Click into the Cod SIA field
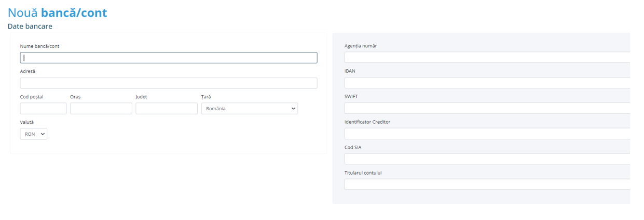The image size is (644, 220). click(487, 159)
